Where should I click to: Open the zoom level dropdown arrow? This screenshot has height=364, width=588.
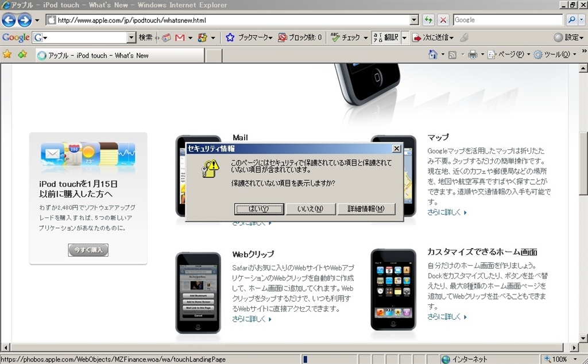coord(575,359)
